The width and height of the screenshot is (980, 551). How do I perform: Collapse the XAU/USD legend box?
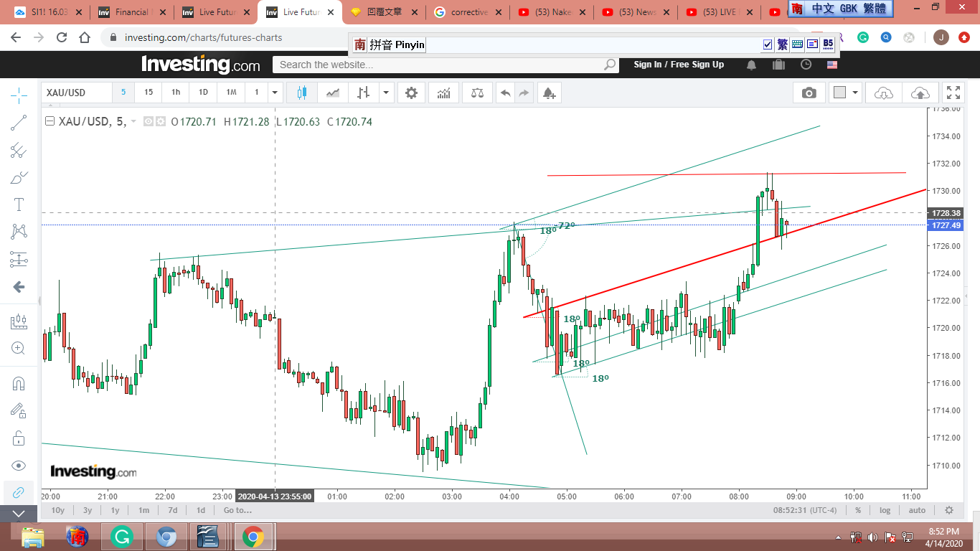point(50,122)
